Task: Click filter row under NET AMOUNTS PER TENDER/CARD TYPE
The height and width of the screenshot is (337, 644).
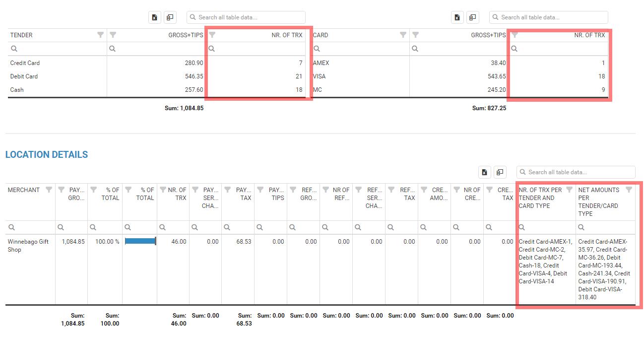Action: (605, 227)
